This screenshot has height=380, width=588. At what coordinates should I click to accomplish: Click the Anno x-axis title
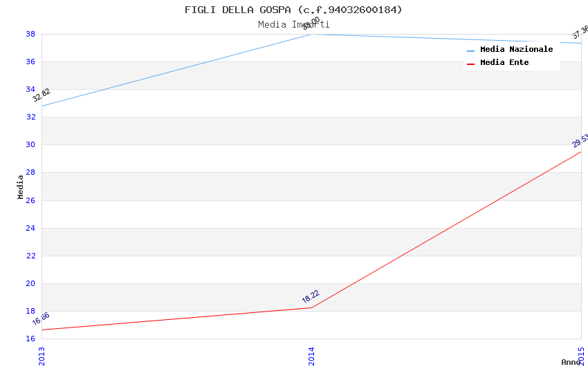click(570, 362)
